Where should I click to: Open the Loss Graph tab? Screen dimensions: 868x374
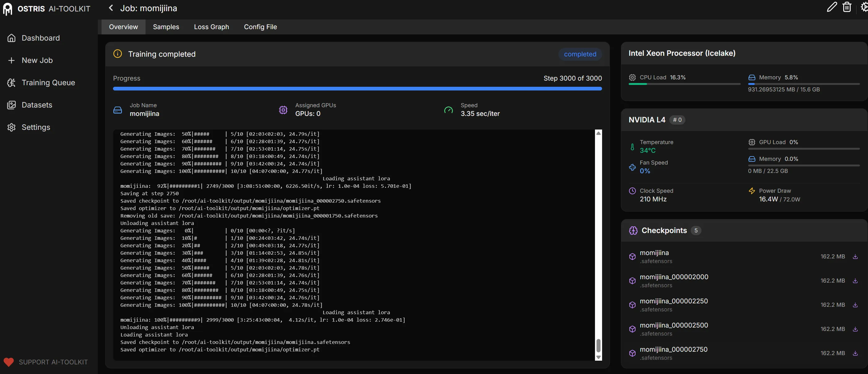(x=211, y=27)
